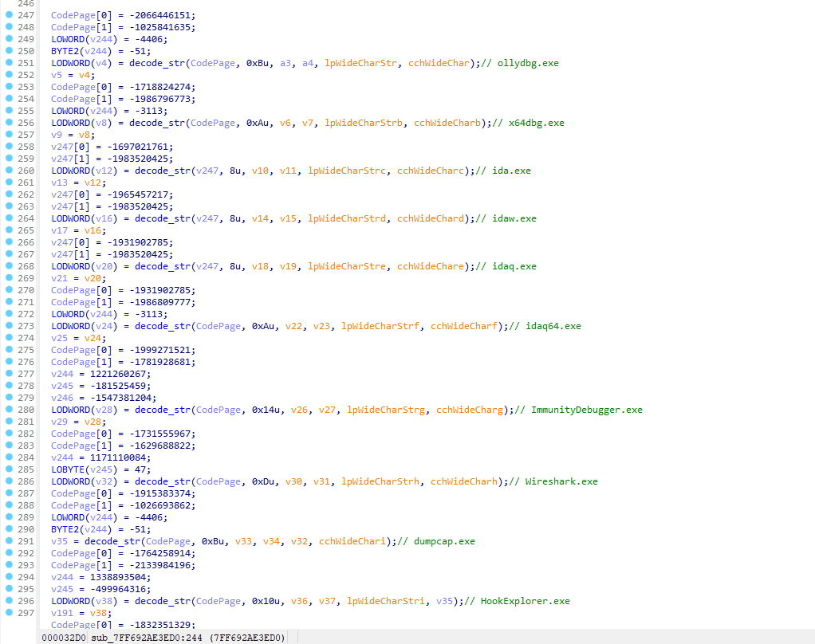The height and width of the screenshot is (644, 815).
Task: Toggle the breakpoint dot on line 256
Action: tap(9, 122)
